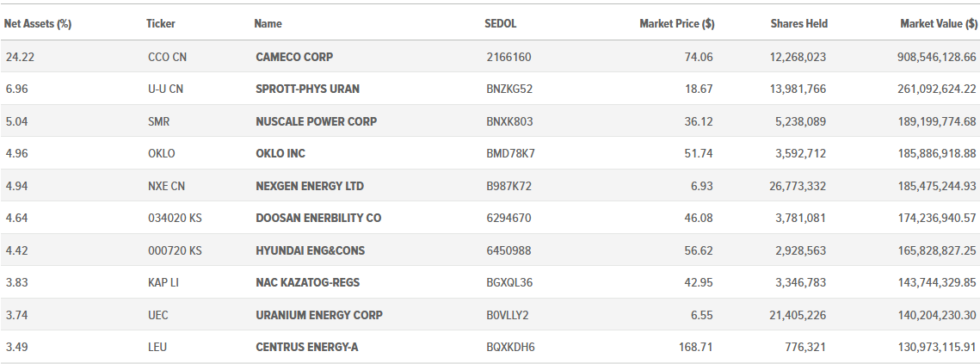Screen dimensions: 980x364
Task: Select the SPROTT-PHYS URAN holding
Action: coord(307,89)
